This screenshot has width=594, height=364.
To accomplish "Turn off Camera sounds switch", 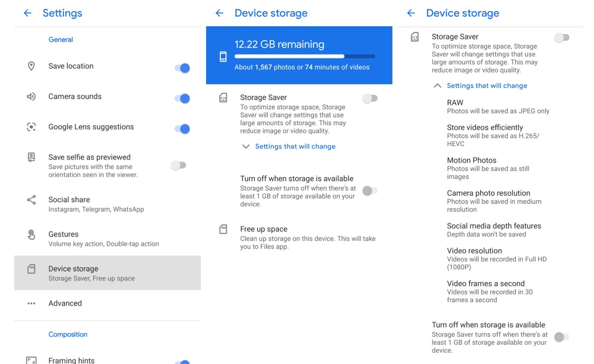I will coord(182,98).
